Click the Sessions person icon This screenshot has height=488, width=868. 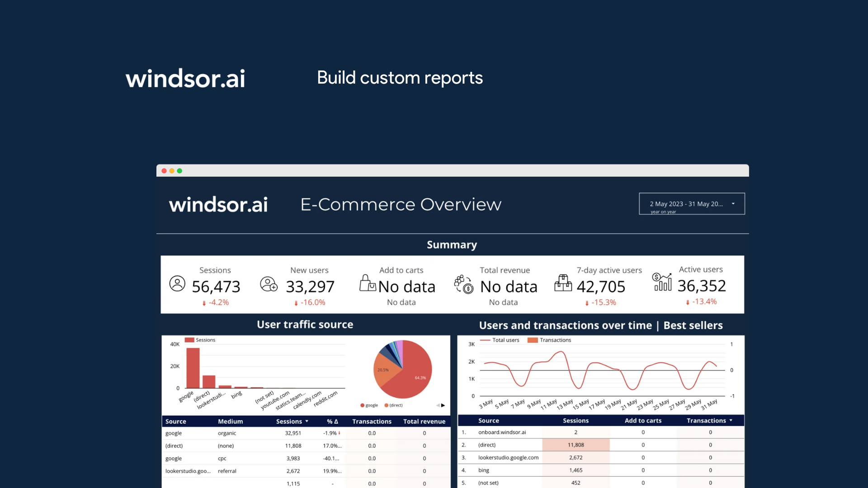click(x=177, y=284)
